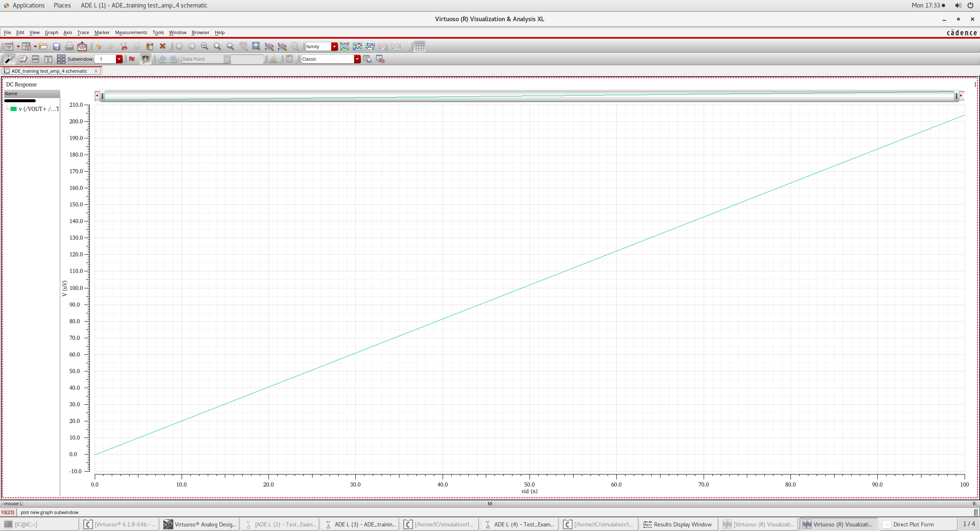Open a graph file with folder icon

pos(43,47)
